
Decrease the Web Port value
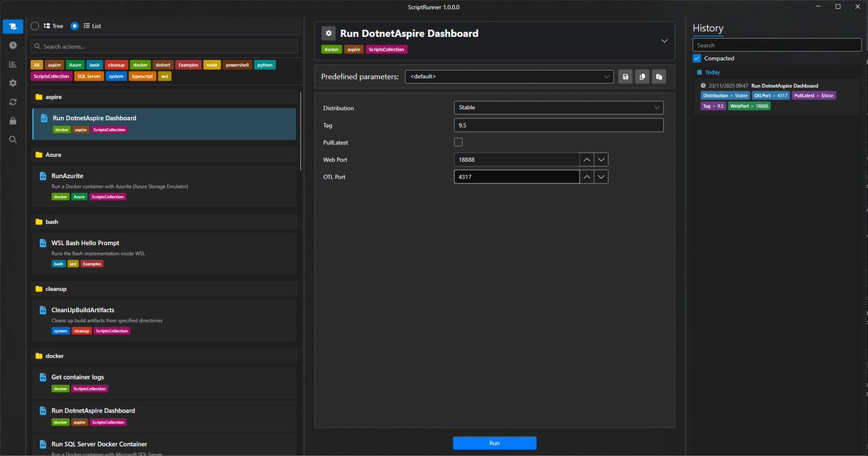click(x=601, y=159)
